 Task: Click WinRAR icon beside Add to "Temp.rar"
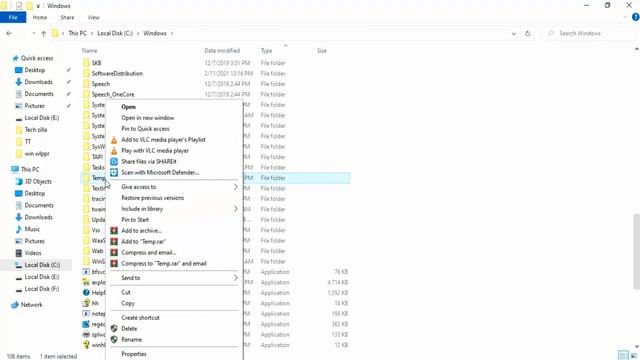(114, 242)
